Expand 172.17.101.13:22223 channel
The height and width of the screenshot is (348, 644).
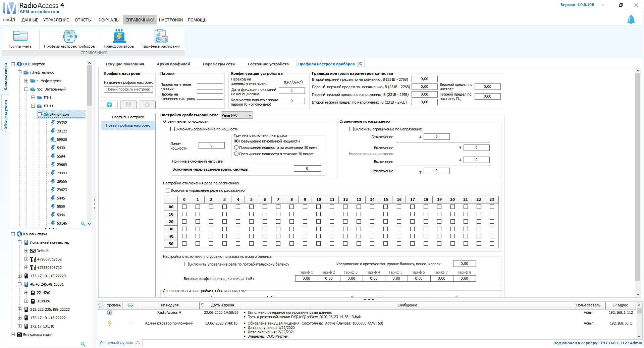[x=20, y=276]
